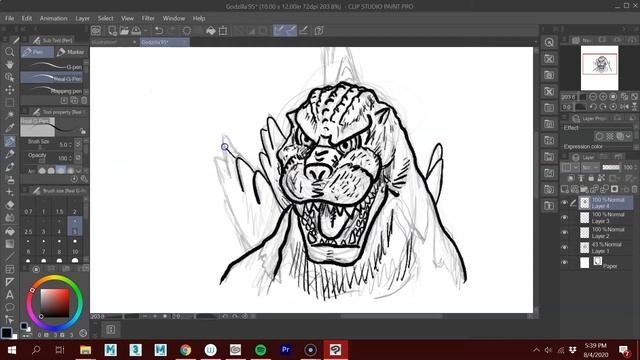Click the New raster layer icon
The height and width of the screenshot is (360, 640).
click(x=565, y=189)
